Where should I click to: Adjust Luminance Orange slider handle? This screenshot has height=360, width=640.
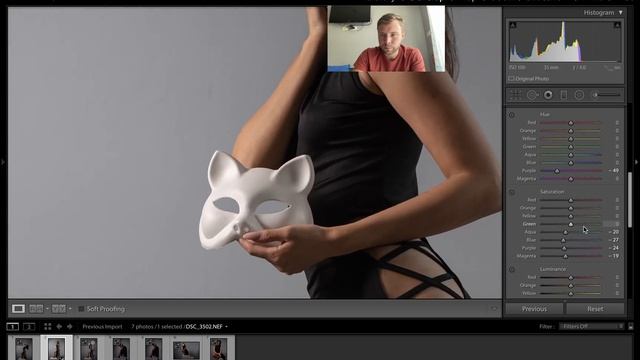pyautogui.click(x=571, y=285)
